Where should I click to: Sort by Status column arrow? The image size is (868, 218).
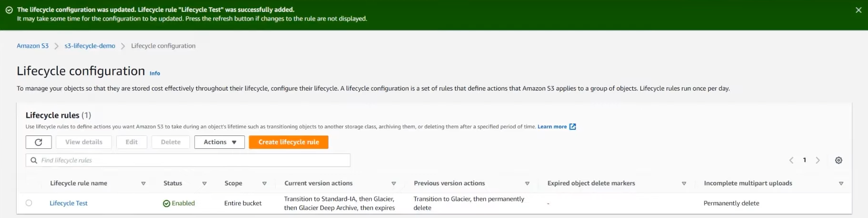point(204,184)
